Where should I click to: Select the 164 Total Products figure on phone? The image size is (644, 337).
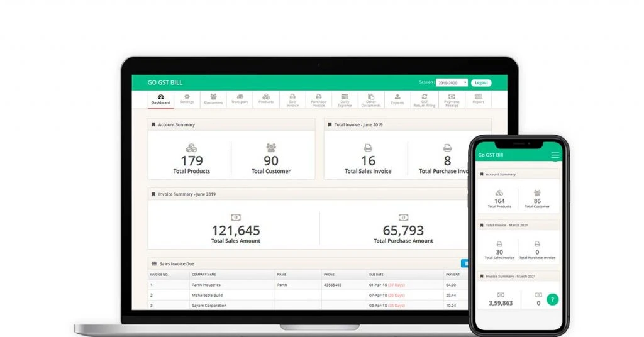pyautogui.click(x=499, y=201)
